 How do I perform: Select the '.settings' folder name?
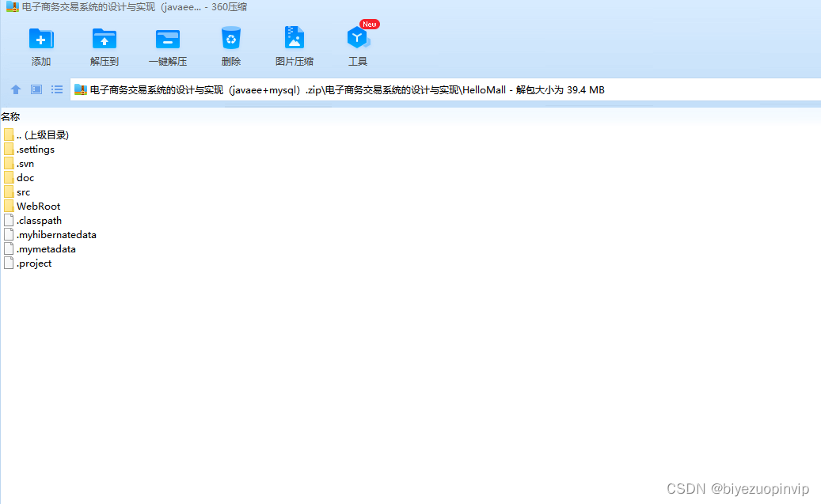[35, 150]
